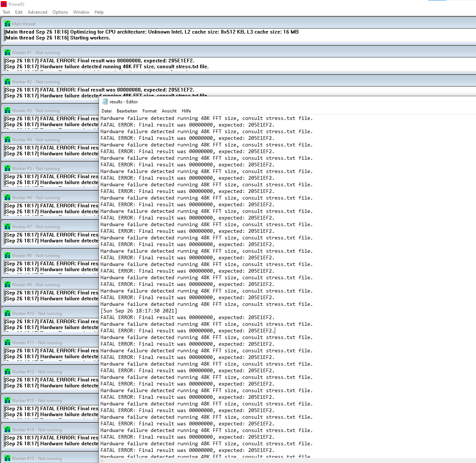Viewport: 476px width, 463px height.
Task: Select the 'Worker #10 - Not running' title
Action: 37,314
